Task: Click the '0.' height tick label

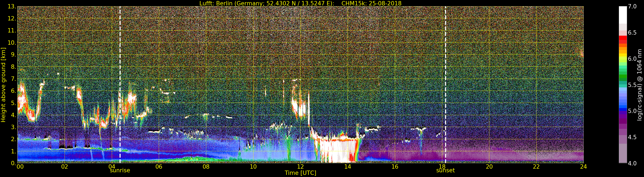Action: (x=13, y=163)
